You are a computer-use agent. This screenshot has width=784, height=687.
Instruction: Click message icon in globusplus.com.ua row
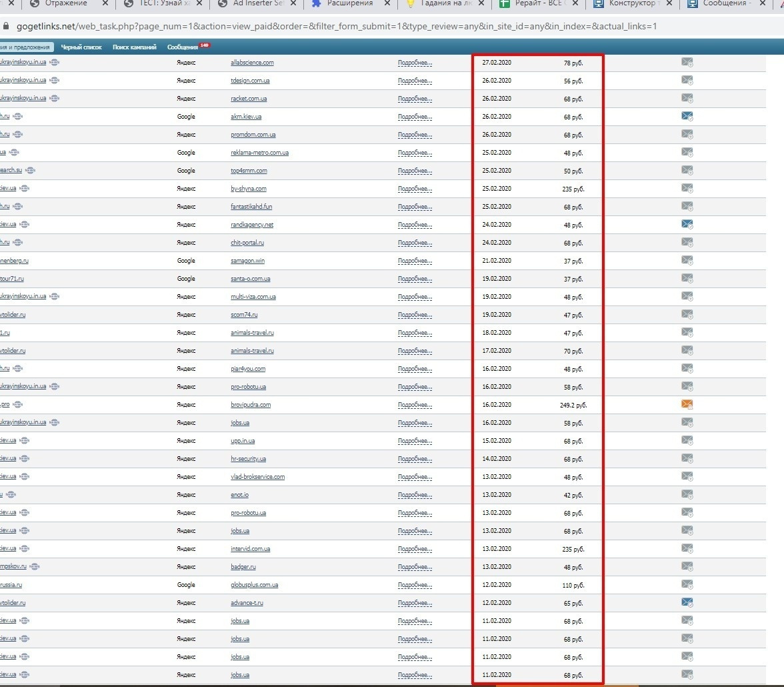(687, 584)
